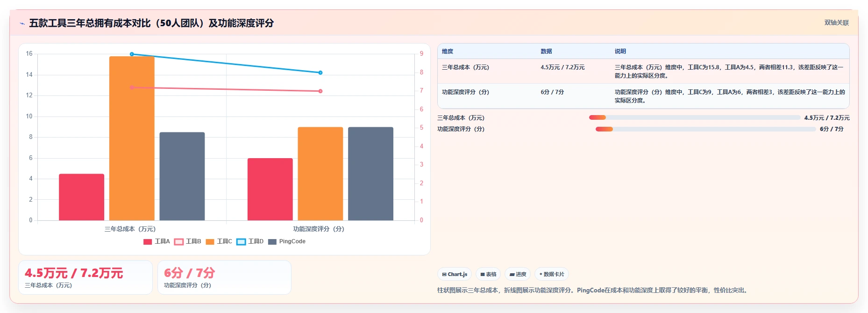Click the 表格 tag icon
This screenshot has width=868, height=313.
pos(483,275)
